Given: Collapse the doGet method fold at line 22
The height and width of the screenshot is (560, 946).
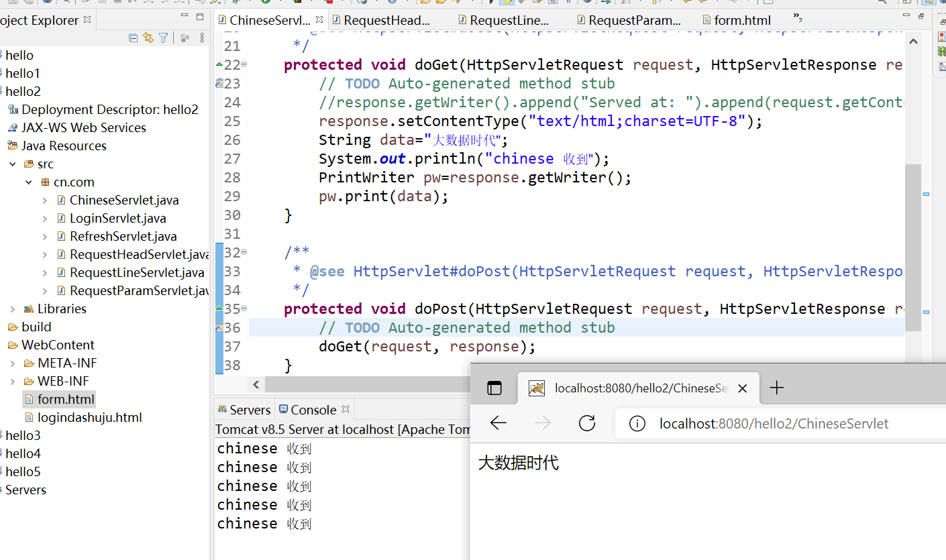Looking at the screenshot, I should coord(244,64).
